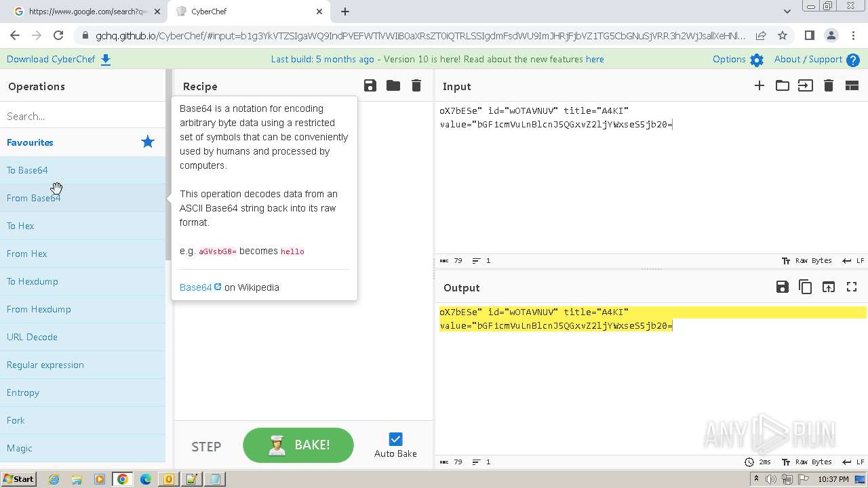
Task: Open folder as input
Action: 783,85
